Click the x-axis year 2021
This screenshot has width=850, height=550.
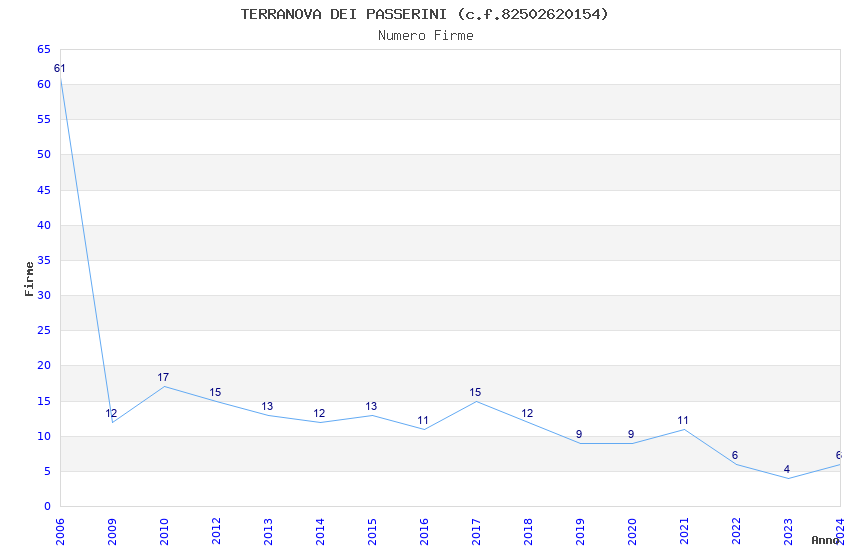click(x=684, y=532)
